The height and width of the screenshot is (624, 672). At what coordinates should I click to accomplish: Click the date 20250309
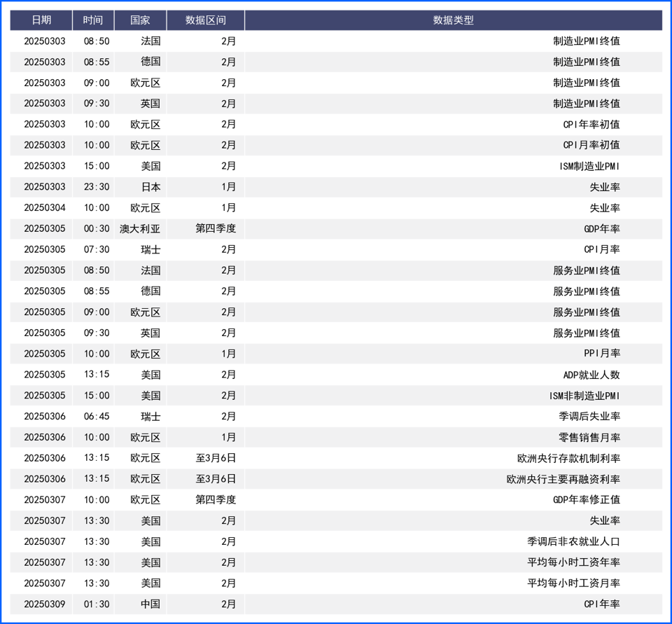(45, 604)
